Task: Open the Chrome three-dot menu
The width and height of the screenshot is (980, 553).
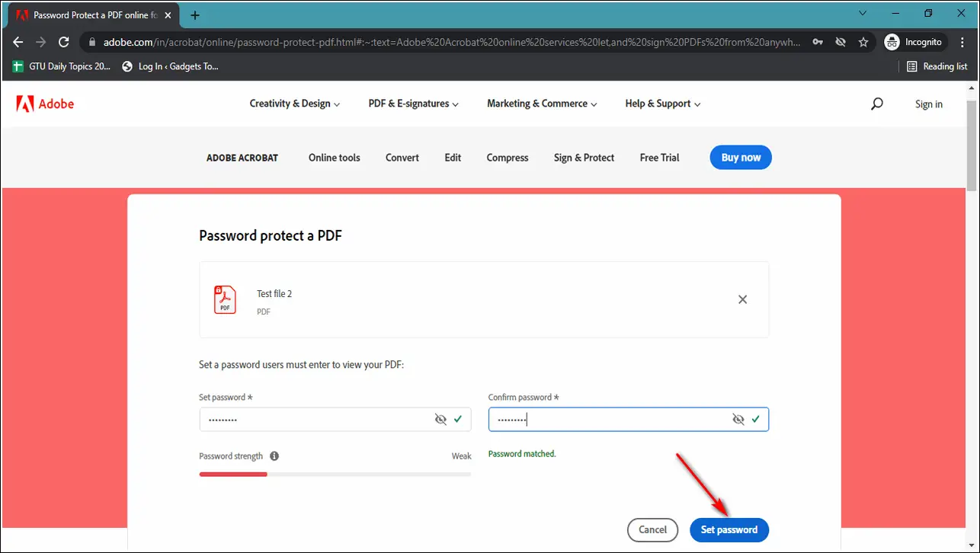Action: [x=963, y=43]
